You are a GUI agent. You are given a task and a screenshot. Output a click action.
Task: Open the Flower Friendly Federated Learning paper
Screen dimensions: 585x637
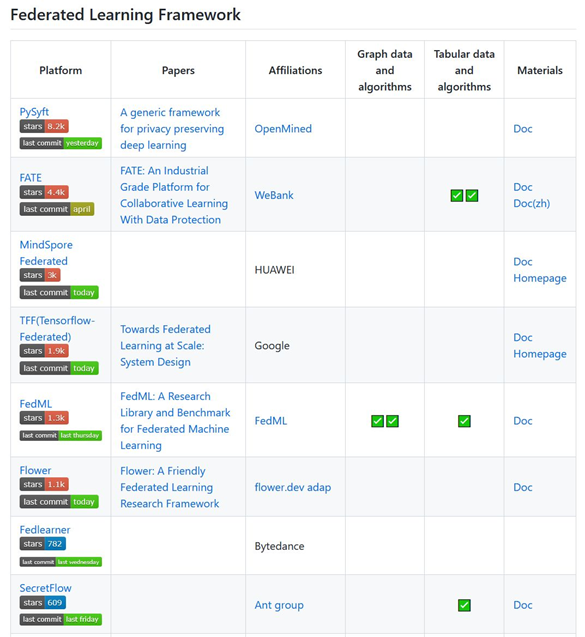(x=169, y=487)
